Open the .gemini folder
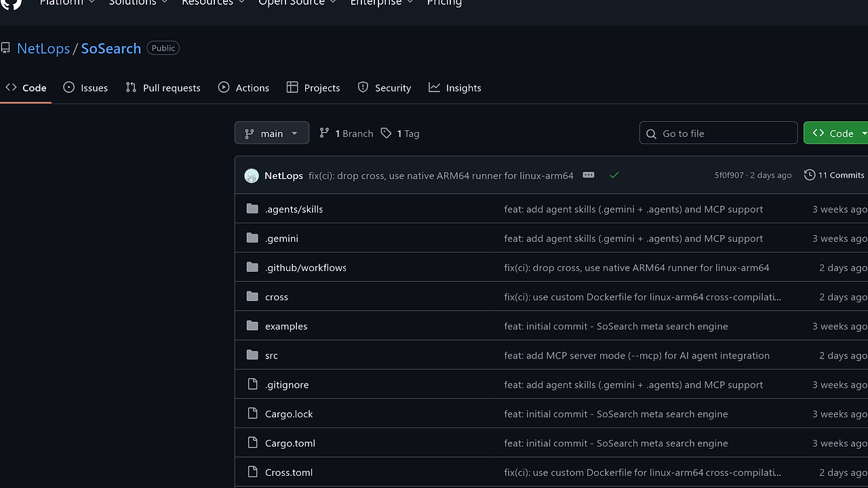Viewport: 868px width, 488px height. 281,238
